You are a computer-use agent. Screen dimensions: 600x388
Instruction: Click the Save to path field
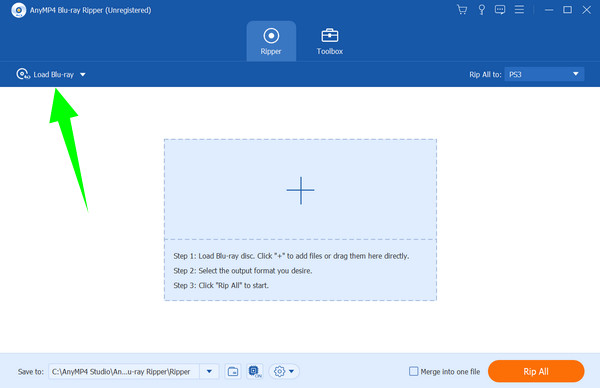[x=124, y=371]
